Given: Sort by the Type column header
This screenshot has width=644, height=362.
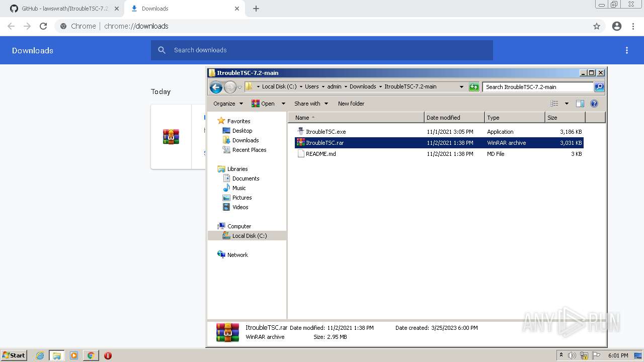Looking at the screenshot, I should tap(515, 118).
